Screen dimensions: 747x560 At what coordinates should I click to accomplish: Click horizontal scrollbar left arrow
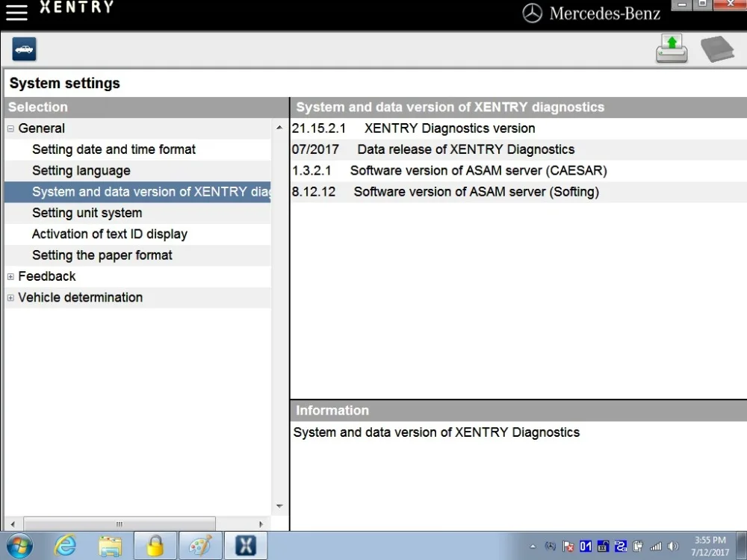click(x=13, y=524)
